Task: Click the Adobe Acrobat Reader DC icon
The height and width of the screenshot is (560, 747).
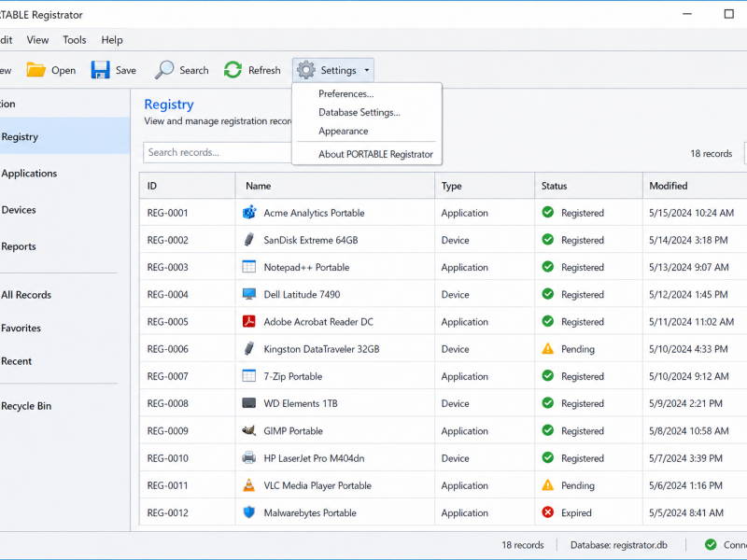Action: tap(249, 321)
